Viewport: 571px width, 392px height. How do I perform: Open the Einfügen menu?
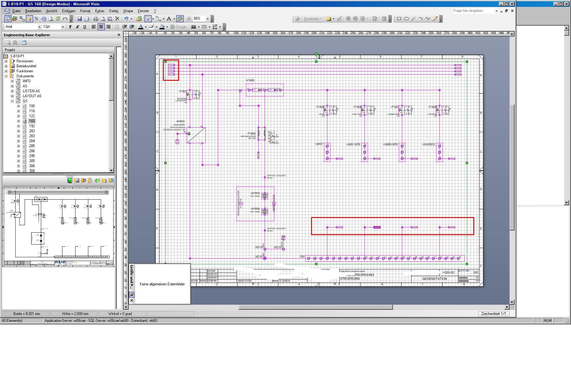[69, 11]
